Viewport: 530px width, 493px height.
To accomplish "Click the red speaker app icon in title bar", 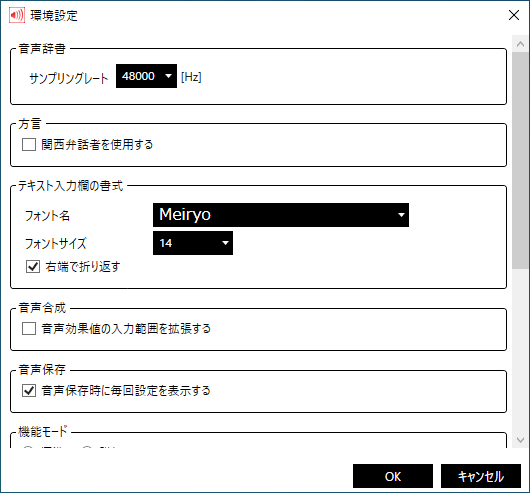I will coord(17,15).
